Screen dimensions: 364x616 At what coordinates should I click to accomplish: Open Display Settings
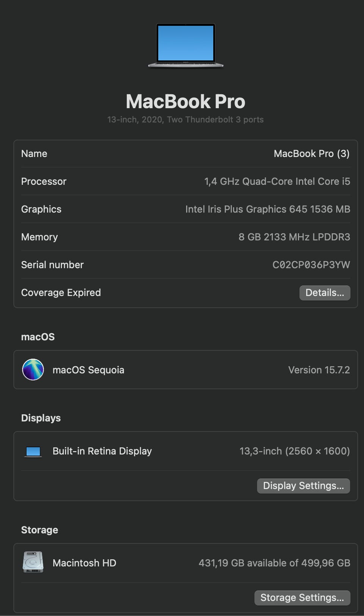tap(303, 486)
